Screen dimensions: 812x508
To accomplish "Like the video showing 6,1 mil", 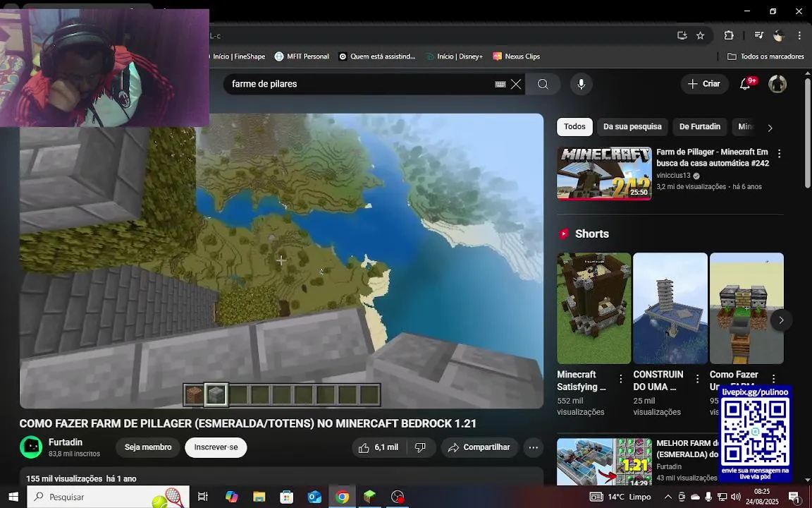I will click(x=380, y=447).
